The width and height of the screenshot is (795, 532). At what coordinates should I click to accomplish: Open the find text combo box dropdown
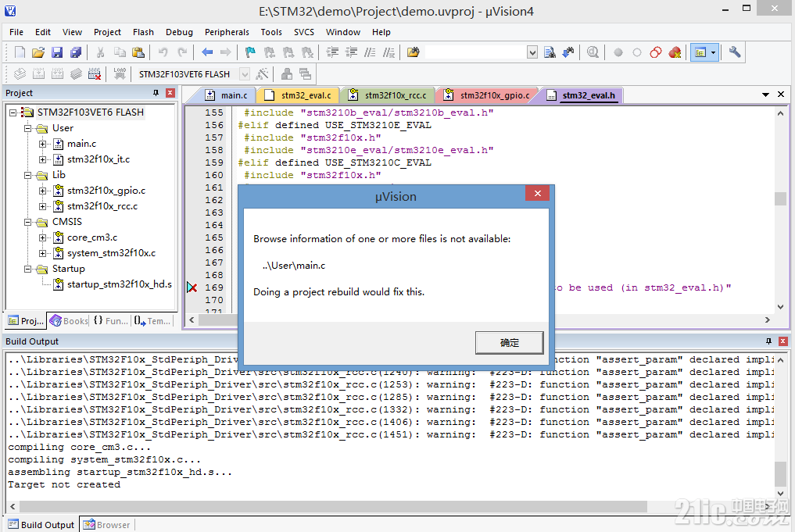(x=532, y=52)
